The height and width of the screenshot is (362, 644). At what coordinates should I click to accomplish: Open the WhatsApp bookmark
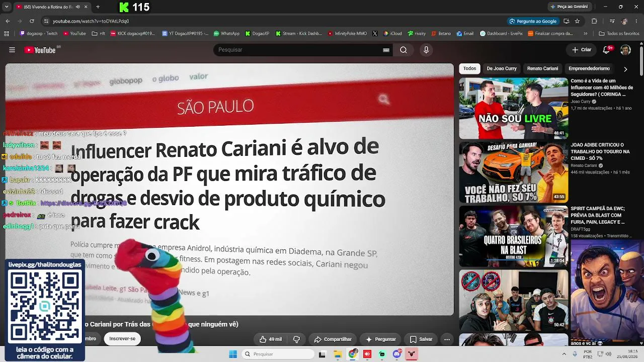[226, 34]
